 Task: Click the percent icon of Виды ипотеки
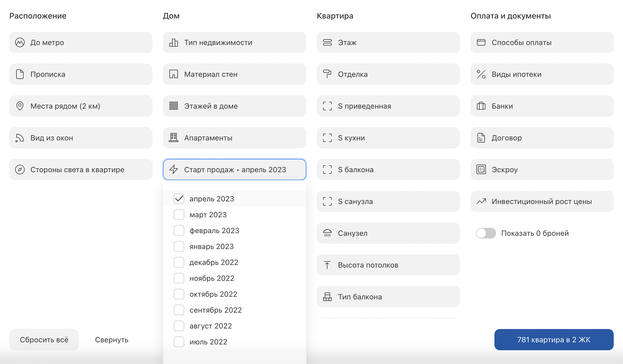coord(481,74)
